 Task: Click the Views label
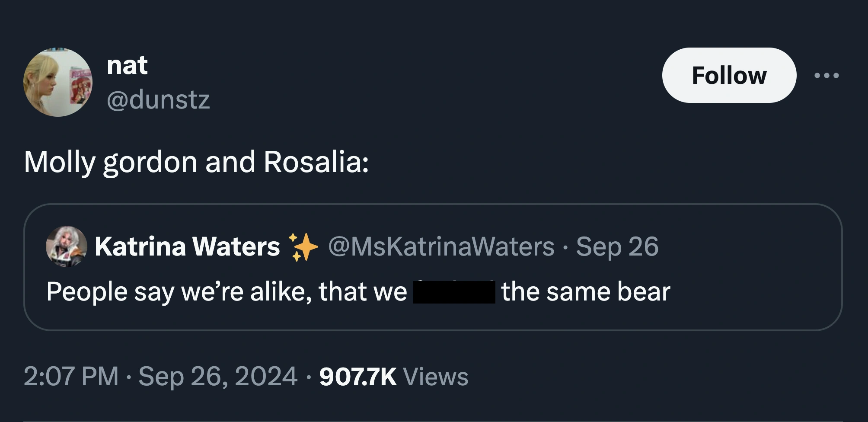[435, 377]
